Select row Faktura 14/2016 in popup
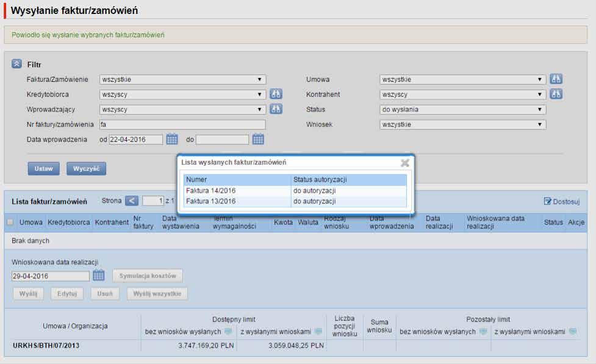Viewport: 596px width, 364px height. [295, 191]
